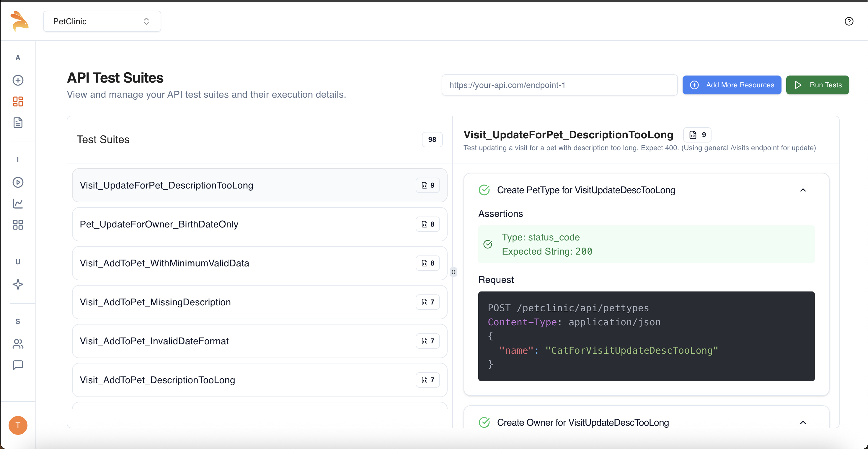This screenshot has width=868, height=449.
Task: Click the status_code assertion check icon
Action: tap(487, 244)
